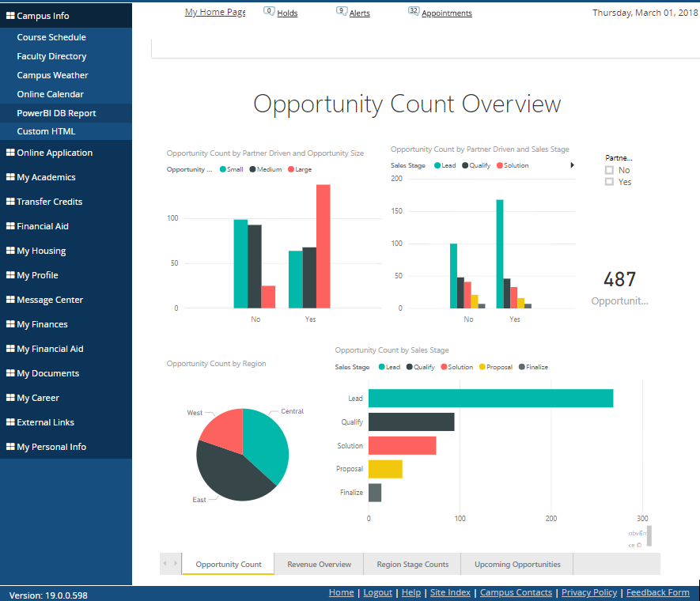Click the Logout link in footer
The height and width of the screenshot is (601, 700).
(377, 592)
